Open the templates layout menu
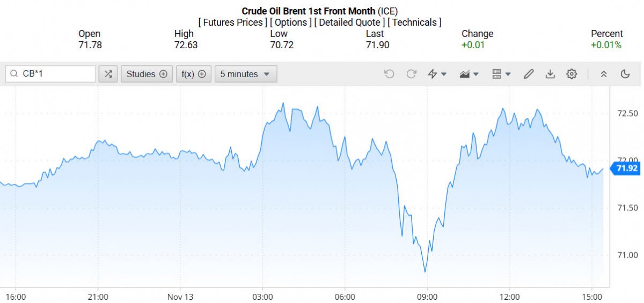Viewport: 644px width, 303px height. click(x=501, y=74)
